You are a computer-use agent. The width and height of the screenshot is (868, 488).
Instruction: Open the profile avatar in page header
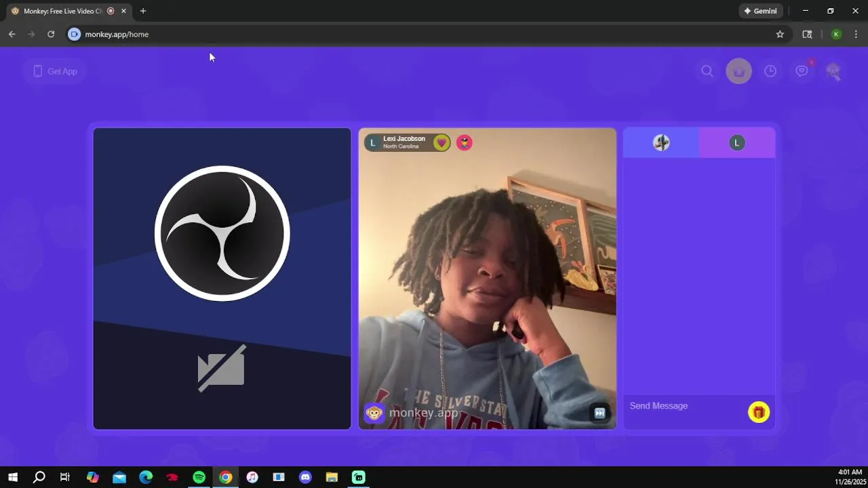point(833,71)
